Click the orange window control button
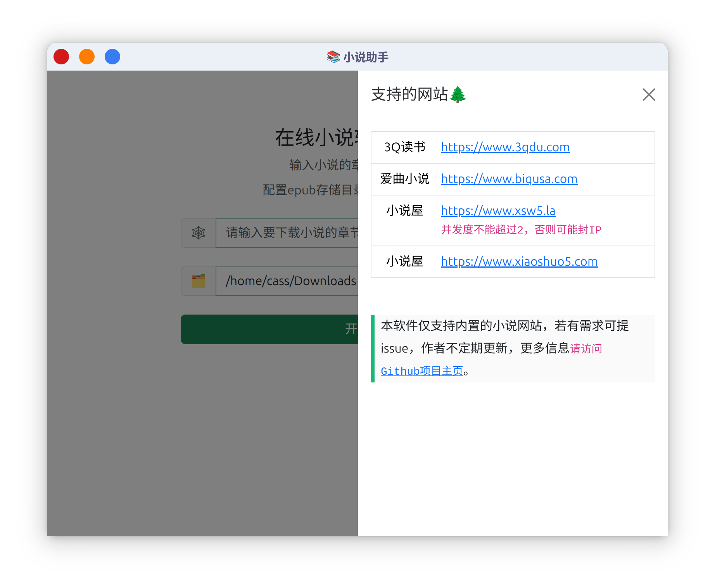 coord(87,57)
